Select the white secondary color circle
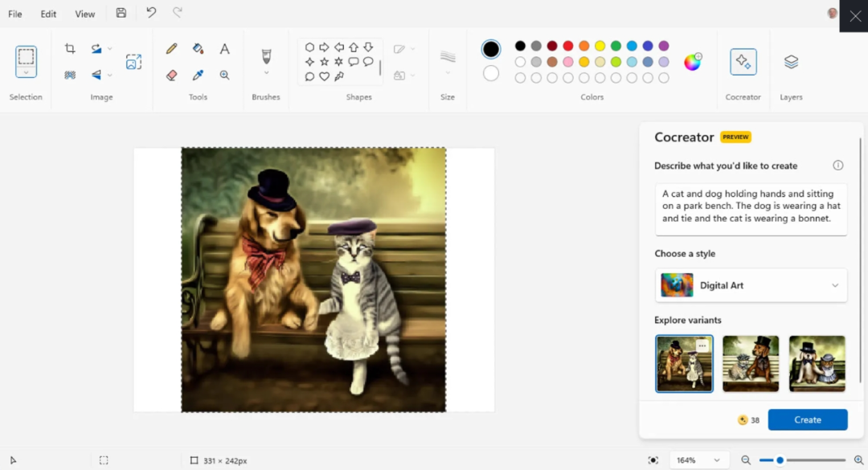Image resolution: width=868 pixels, height=470 pixels. click(490, 73)
